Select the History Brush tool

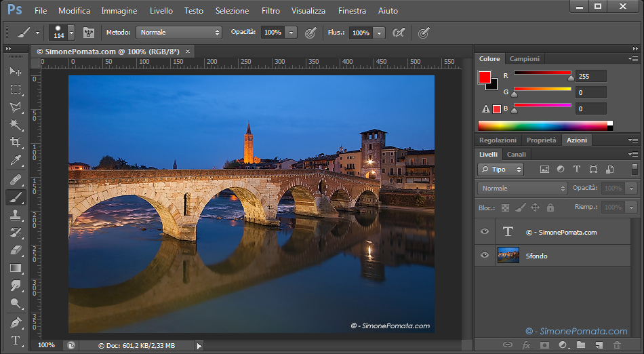point(16,233)
